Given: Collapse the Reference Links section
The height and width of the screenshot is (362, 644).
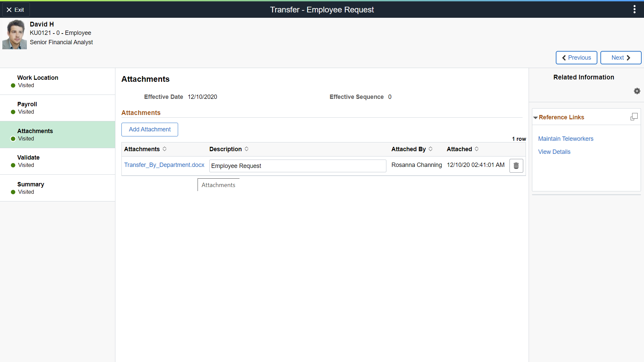Looking at the screenshot, I should (536, 118).
